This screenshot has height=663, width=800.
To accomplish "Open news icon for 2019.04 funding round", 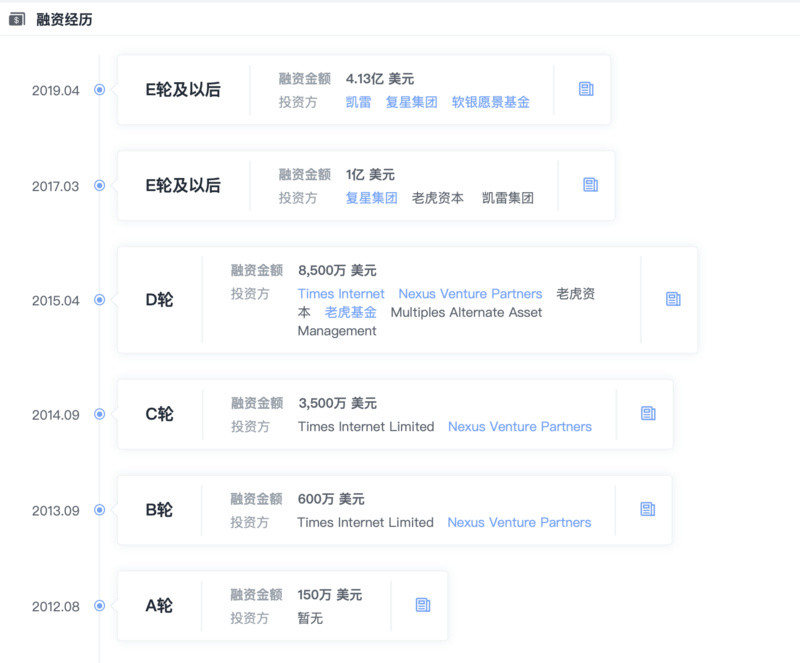I will [586, 89].
